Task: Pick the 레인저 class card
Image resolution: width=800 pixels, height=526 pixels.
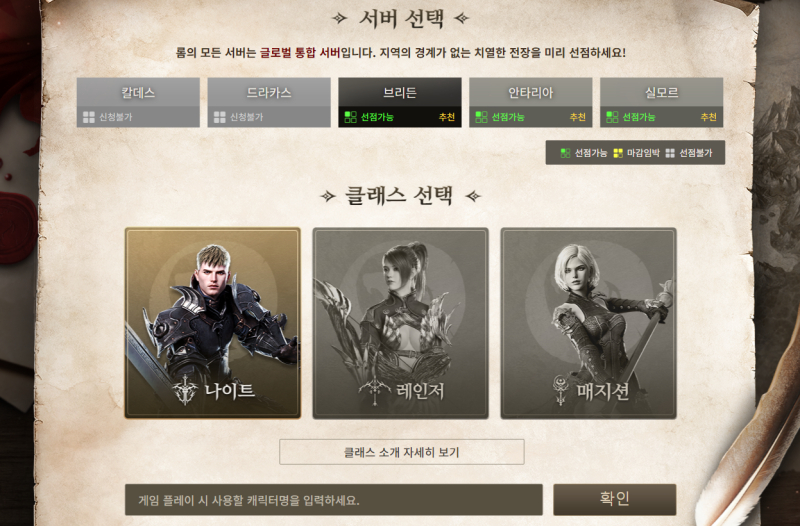Action: coord(401,323)
